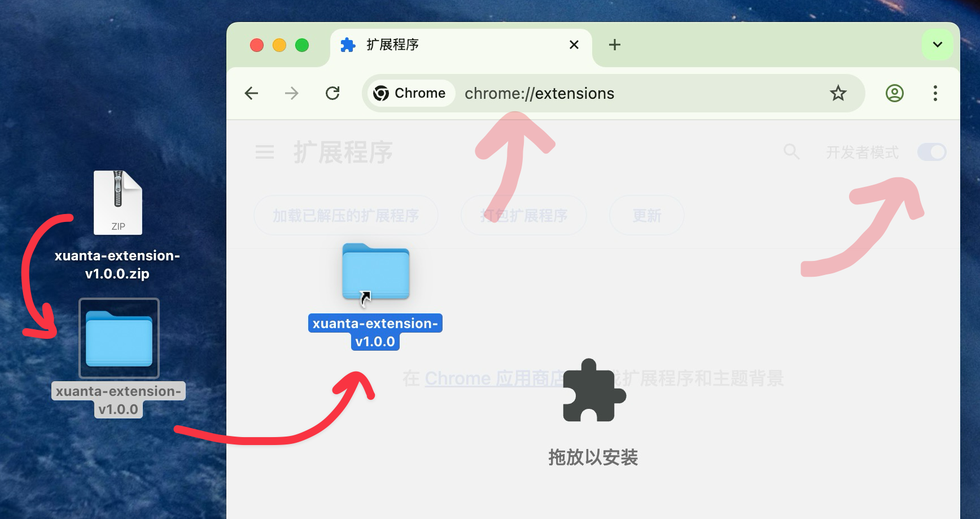Image resolution: width=980 pixels, height=519 pixels.
Task: Click the Chrome extensions puzzle piece favicon on tab
Action: point(348,45)
